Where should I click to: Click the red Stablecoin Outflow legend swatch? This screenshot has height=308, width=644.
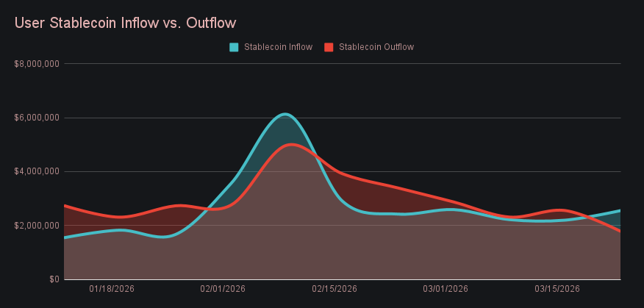point(329,47)
